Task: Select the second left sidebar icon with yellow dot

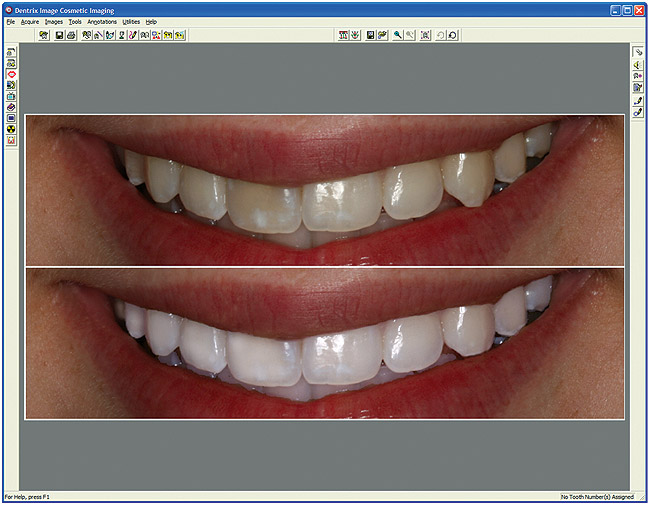Action: click(11, 63)
